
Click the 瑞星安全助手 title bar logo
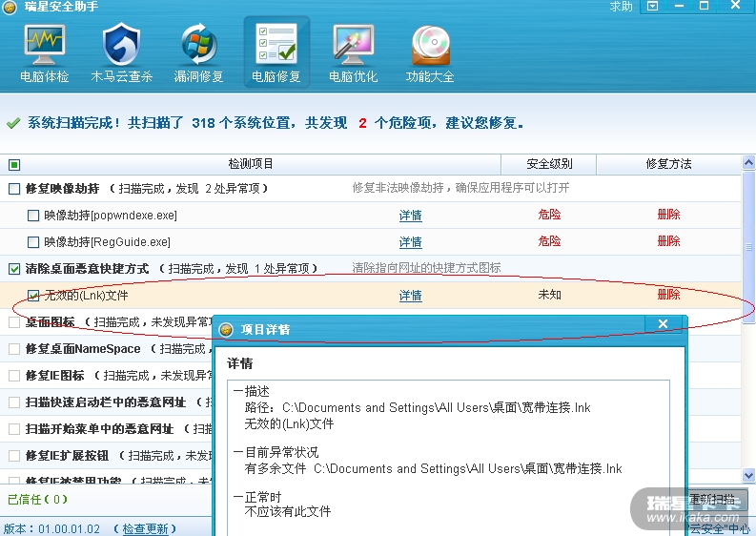point(10,7)
